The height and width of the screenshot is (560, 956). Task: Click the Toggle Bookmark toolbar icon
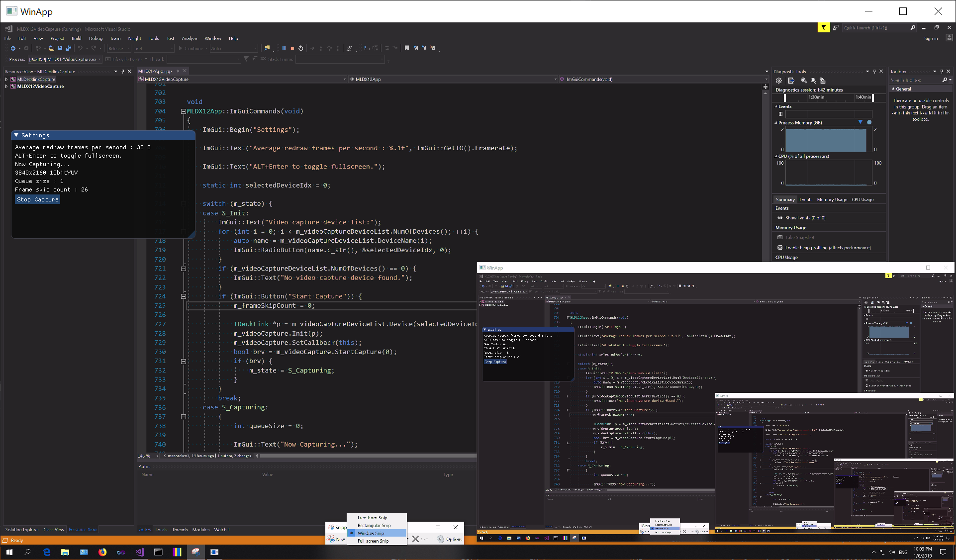click(407, 48)
